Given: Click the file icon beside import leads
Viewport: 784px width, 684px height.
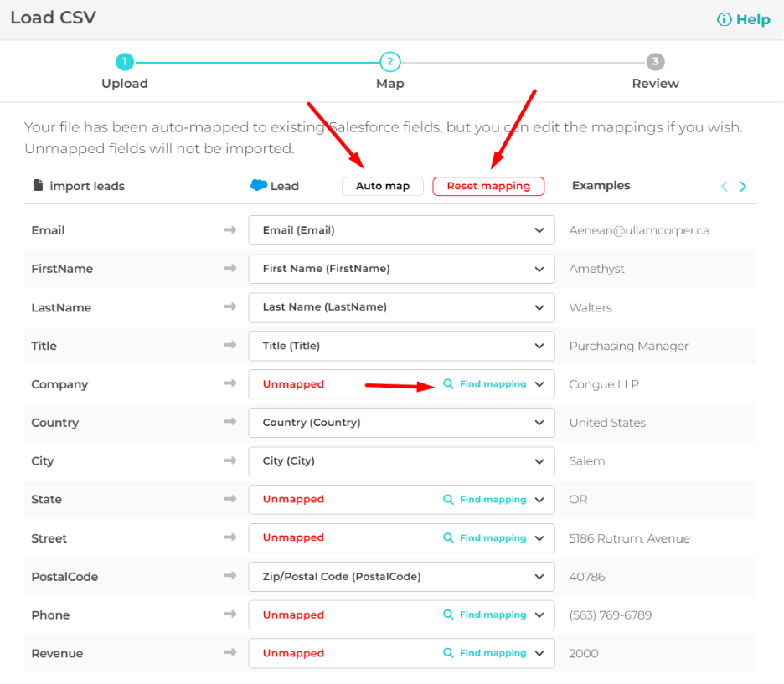Looking at the screenshot, I should [x=38, y=185].
